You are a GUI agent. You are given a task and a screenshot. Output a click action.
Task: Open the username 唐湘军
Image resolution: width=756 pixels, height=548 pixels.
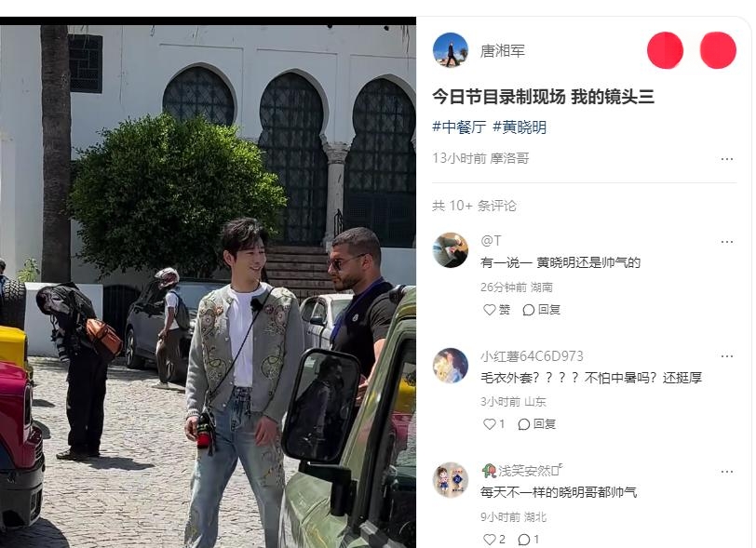click(502, 50)
